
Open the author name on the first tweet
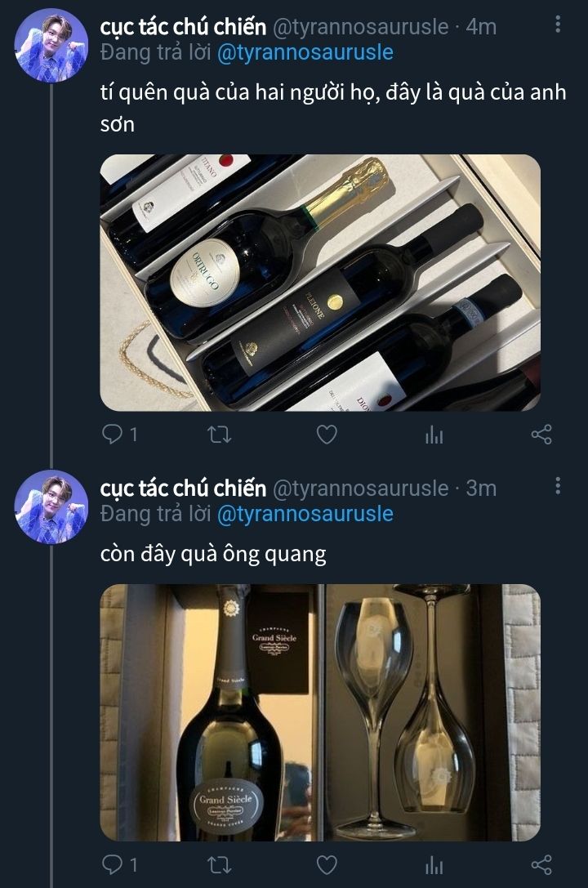[183, 27]
